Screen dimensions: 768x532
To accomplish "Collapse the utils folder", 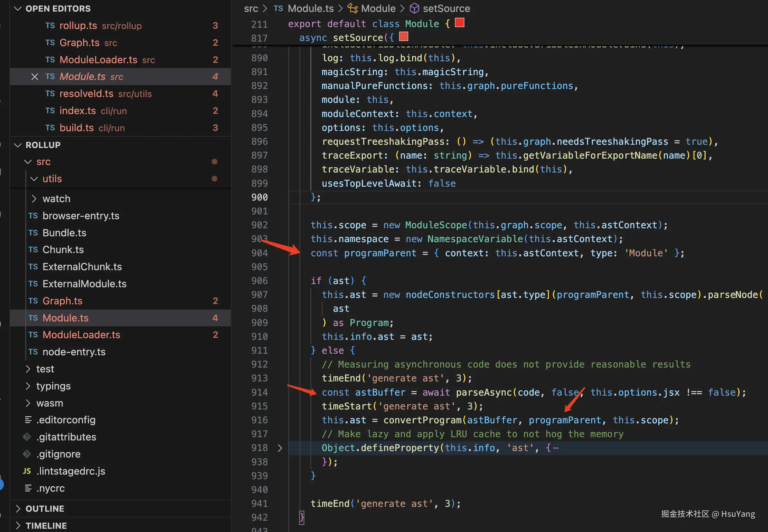I will (x=34, y=179).
